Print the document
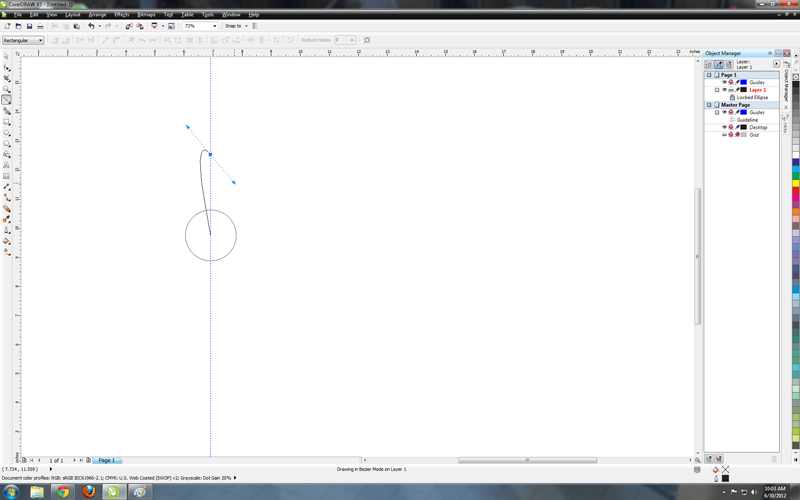This screenshot has height=500, width=800. point(40,26)
